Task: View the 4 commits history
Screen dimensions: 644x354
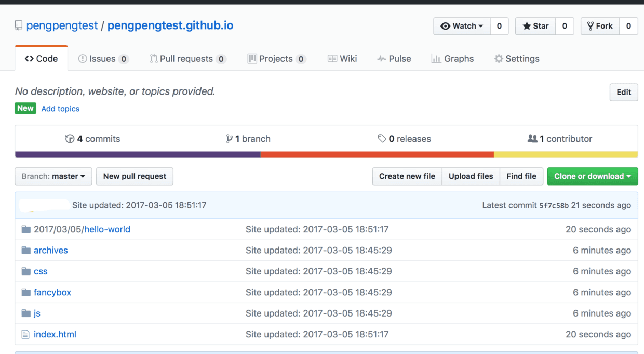Action: (x=93, y=139)
